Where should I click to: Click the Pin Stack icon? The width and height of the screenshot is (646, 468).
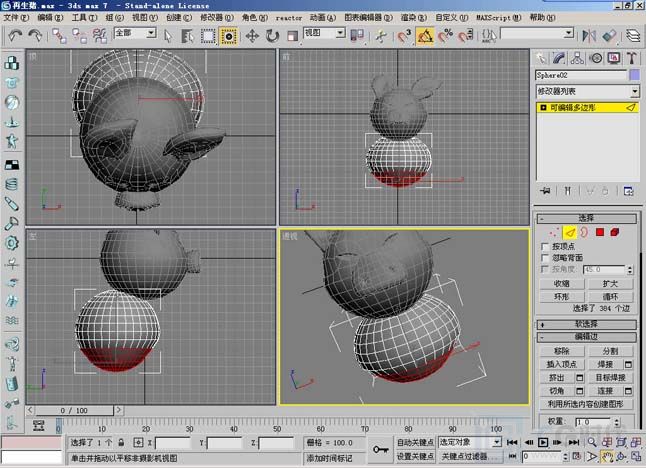tap(545, 191)
